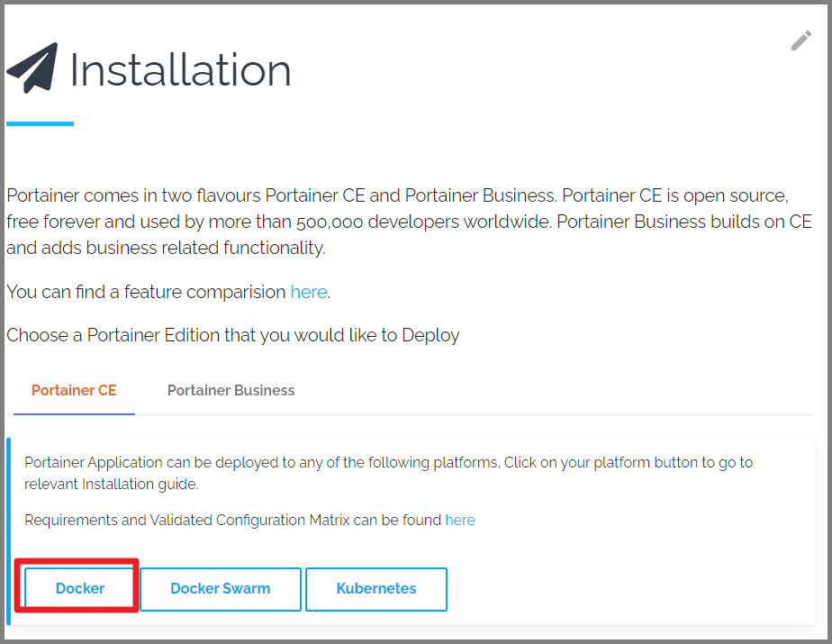Image resolution: width=832 pixels, height=644 pixels.
Task: Click the paper plane Installation icon
Action: pos(32,68)
